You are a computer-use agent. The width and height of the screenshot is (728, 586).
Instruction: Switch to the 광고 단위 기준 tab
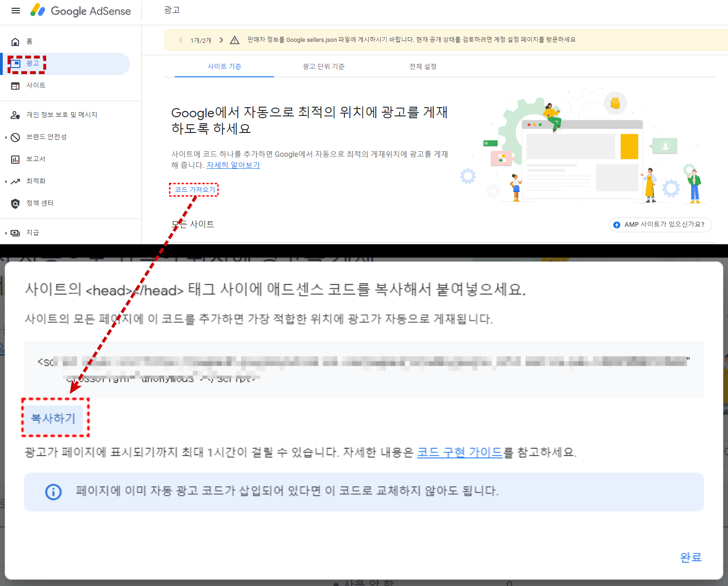324,67
